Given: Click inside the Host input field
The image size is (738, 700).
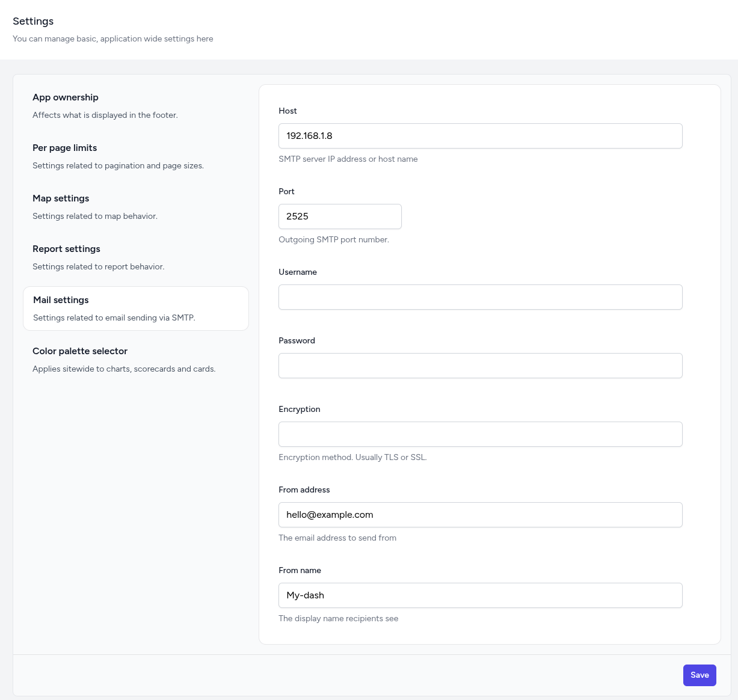Looking at the screenshot, I should 480,136.
